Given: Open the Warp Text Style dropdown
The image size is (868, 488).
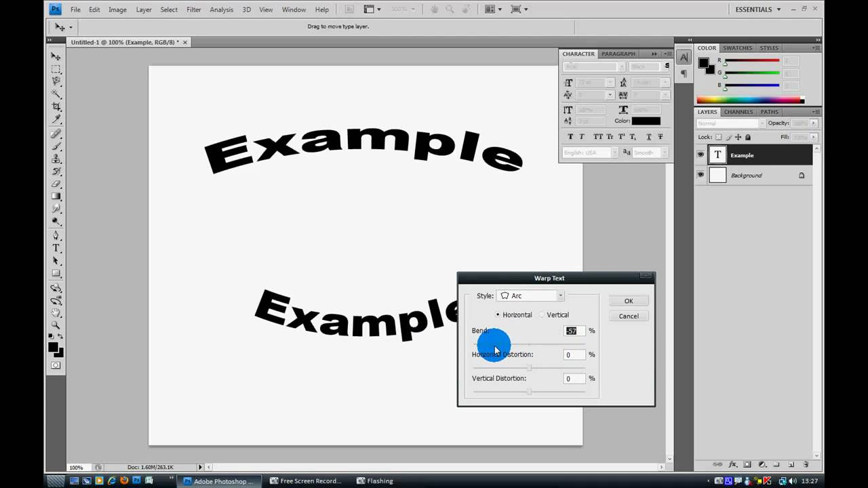Looking at the screenshot, I should click(530, 296).
